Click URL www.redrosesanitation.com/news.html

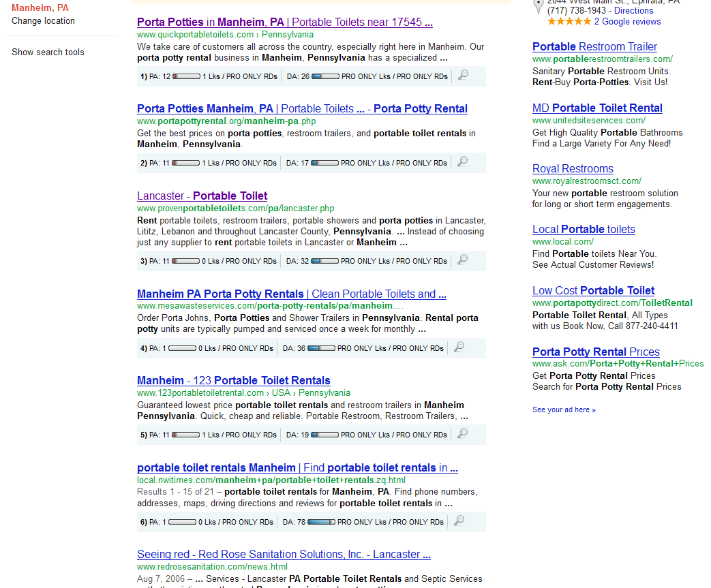[212, 567]
